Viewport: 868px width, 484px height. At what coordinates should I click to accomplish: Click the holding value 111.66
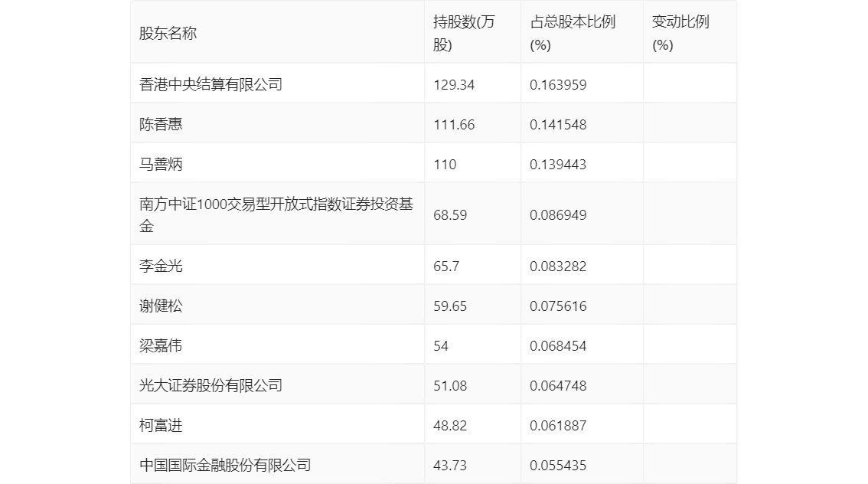point(454,125)
